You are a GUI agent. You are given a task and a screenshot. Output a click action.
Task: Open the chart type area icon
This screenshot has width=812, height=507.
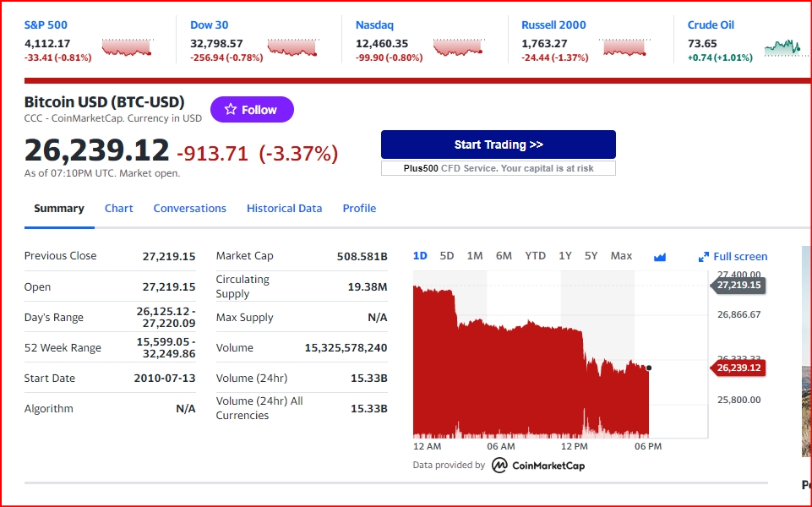click(660, 257)
